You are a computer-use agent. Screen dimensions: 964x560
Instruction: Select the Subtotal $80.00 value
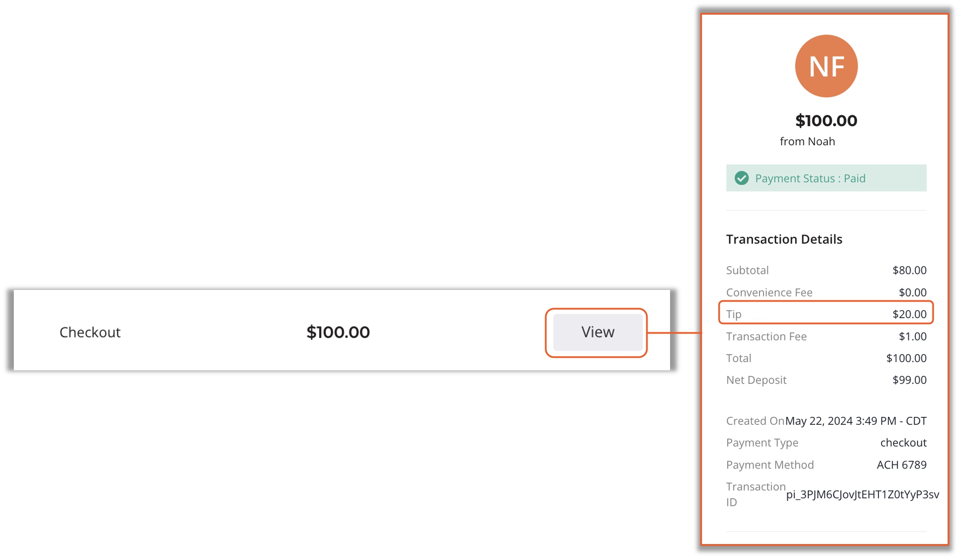(909, 270)
